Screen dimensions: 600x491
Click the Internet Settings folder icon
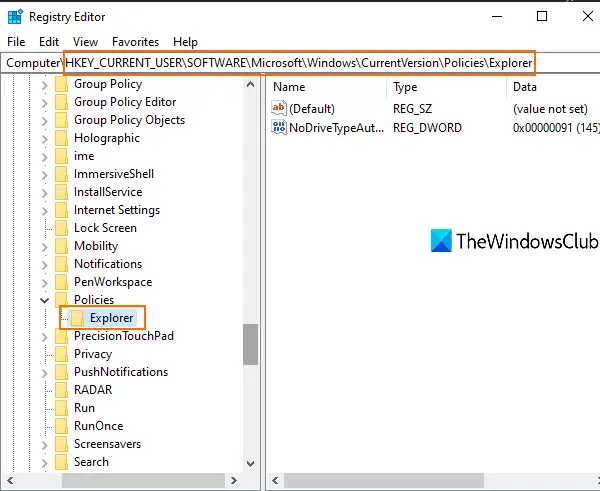coord(62,210)
